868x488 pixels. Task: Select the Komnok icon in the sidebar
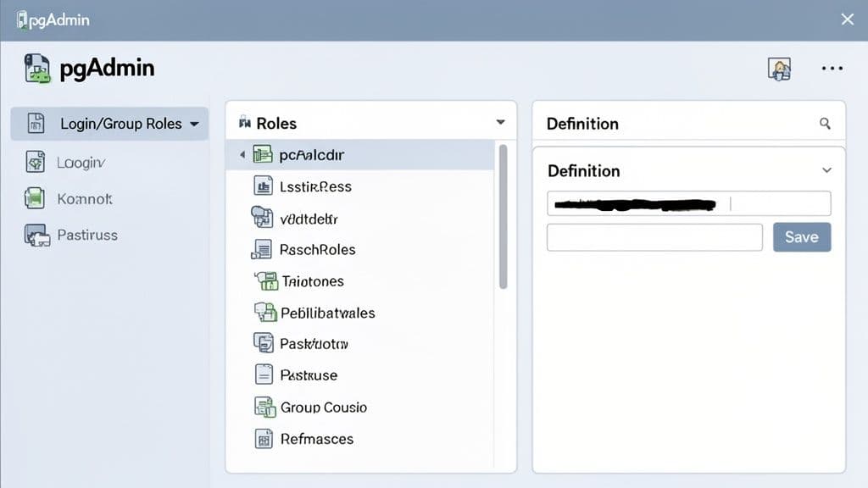[x=35, y=198]
